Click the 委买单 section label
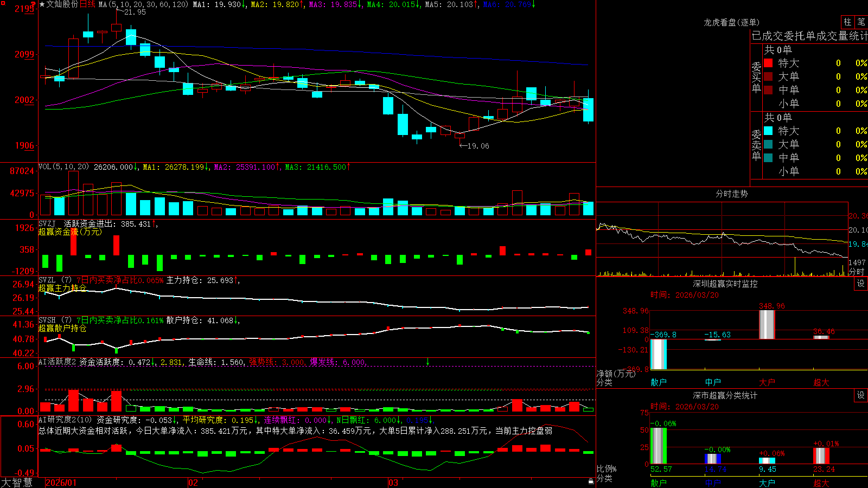This screenshot has width=868, height=488. point(756,77)
